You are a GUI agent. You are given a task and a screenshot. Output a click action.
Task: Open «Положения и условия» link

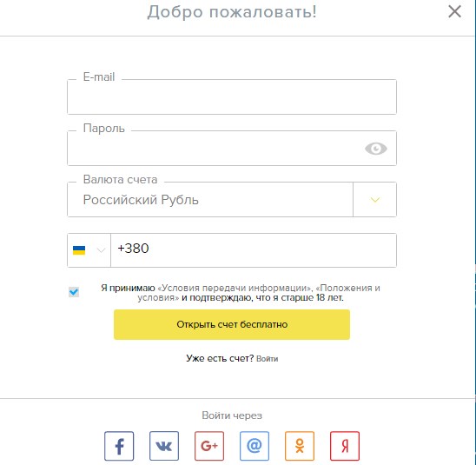pyautogui.click(x=259, y=293)
